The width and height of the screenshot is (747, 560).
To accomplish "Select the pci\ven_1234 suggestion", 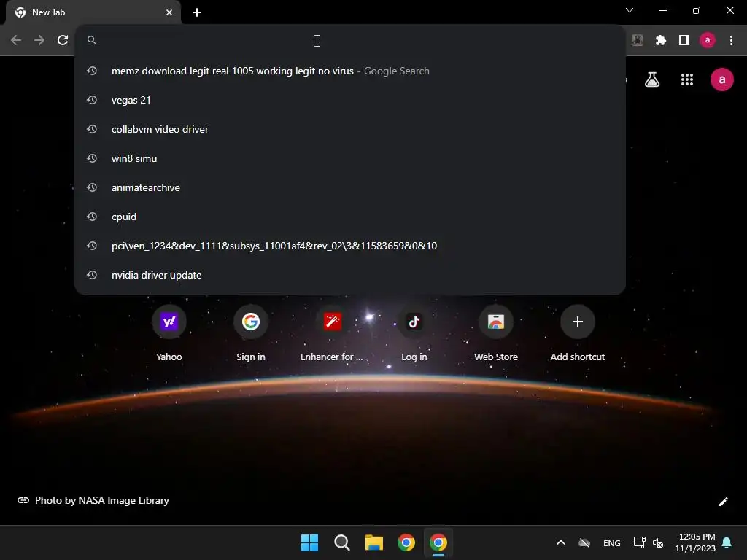I will [350, 246].
